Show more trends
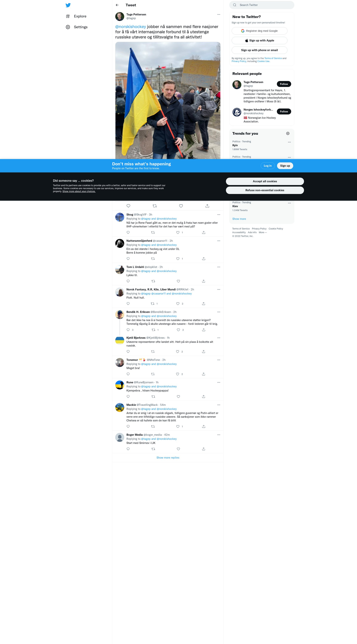 click(x=239, y=219)
